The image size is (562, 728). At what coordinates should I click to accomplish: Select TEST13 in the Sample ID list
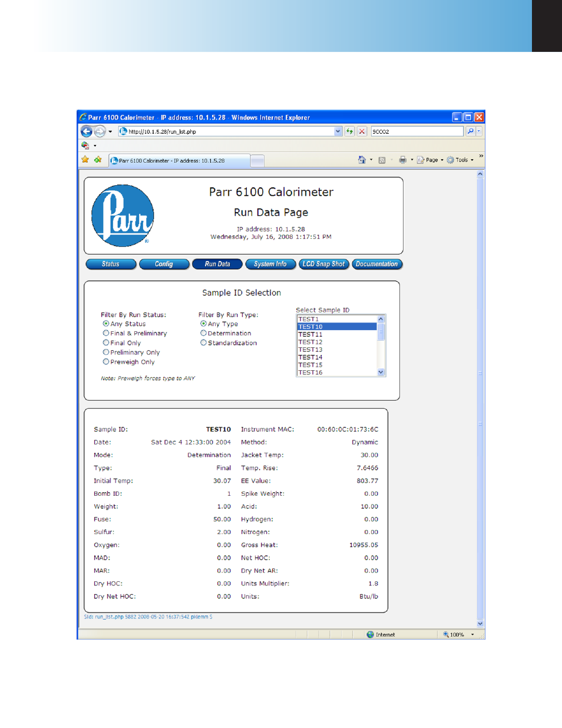coord(337,350)
